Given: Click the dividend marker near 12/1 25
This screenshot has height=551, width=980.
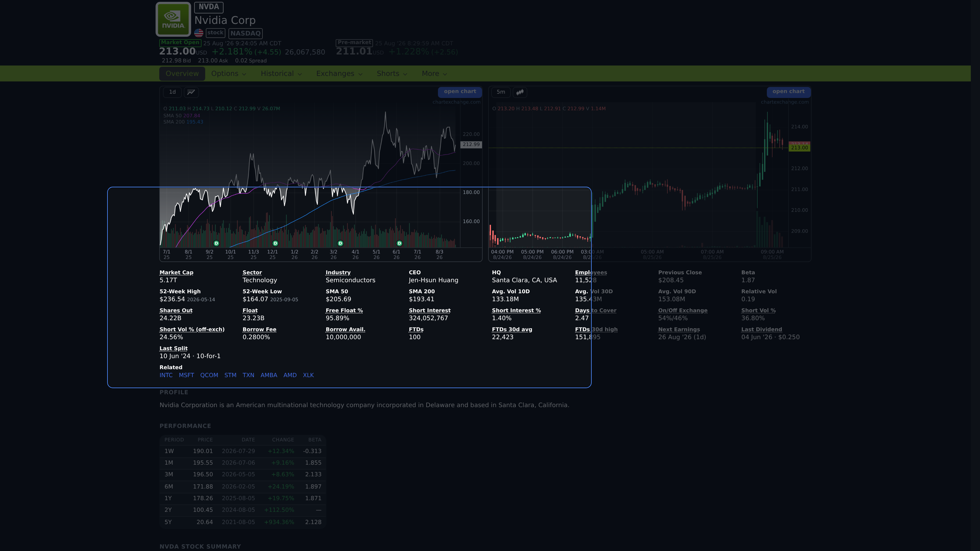Looking at the screenshot, I should pos(275,243).
